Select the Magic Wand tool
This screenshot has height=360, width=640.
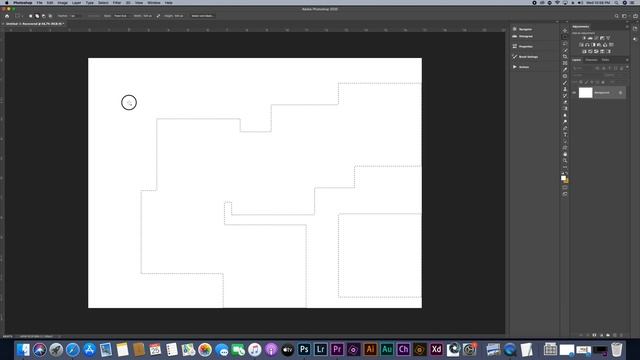tap(565, 50)
